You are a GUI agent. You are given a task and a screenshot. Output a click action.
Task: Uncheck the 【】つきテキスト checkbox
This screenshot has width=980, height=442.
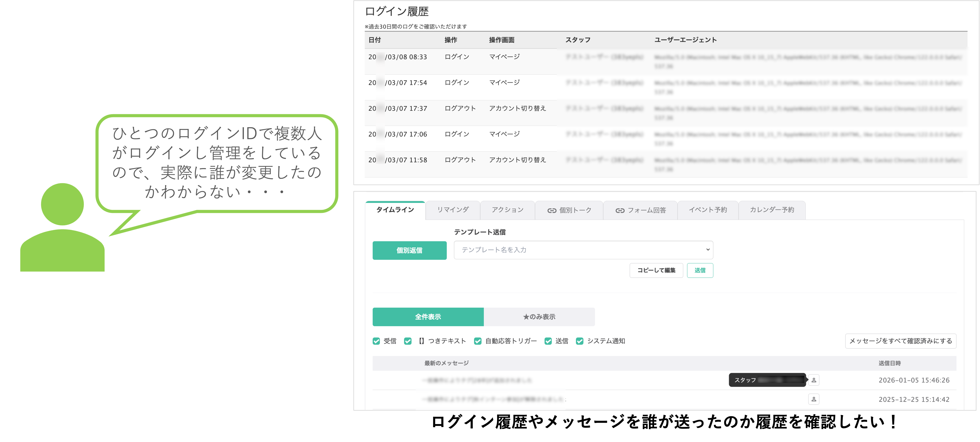pos(408,341)
